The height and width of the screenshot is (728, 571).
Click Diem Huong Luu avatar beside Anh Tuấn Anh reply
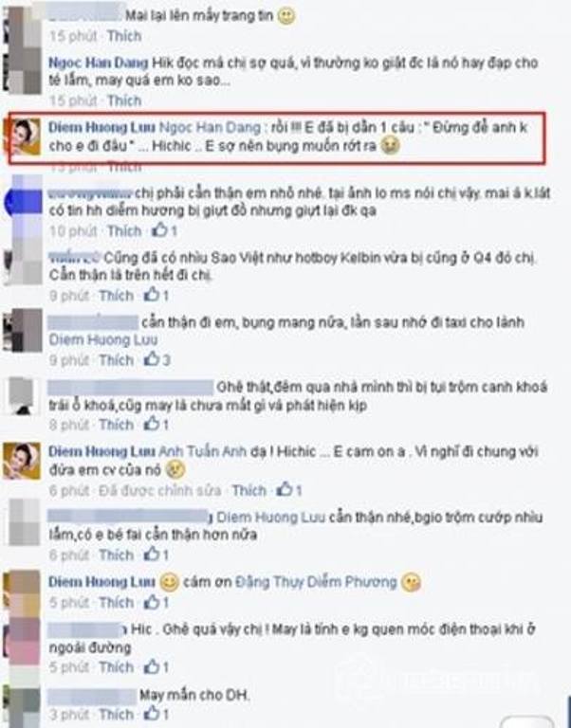pyautogui.click(x=22, y=461)
